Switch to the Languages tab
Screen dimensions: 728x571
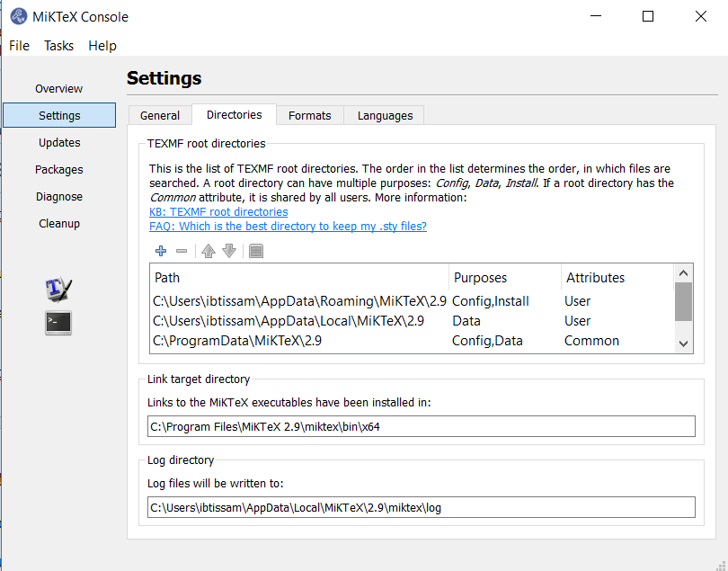pyautogui.click(x=385, y=115)
